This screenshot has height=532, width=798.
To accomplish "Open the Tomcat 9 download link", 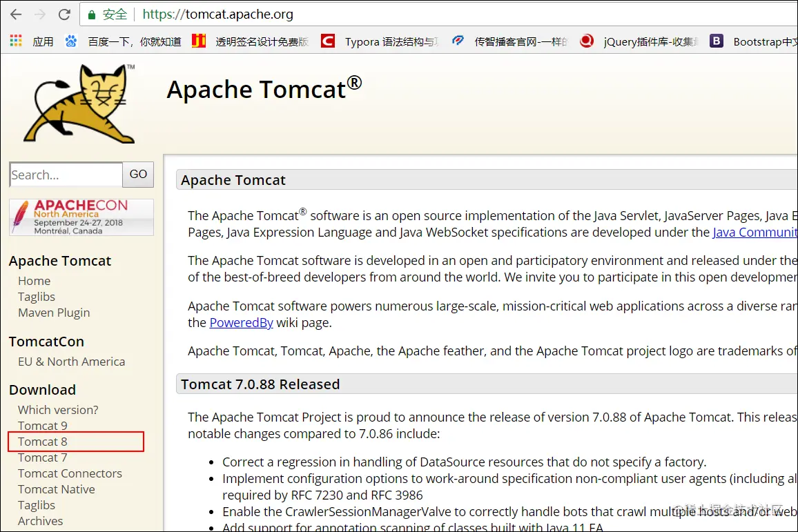I will [42, 426].
